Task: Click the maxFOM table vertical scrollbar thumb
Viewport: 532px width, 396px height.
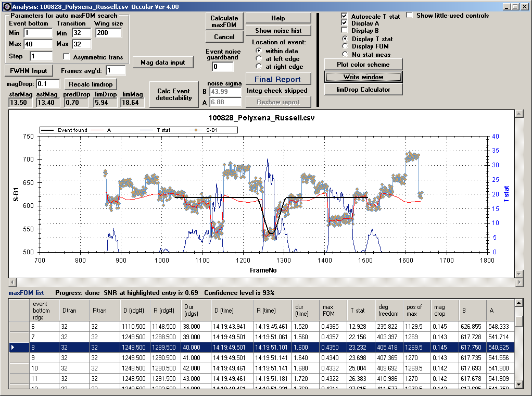Action: click(x=518, y=320)
